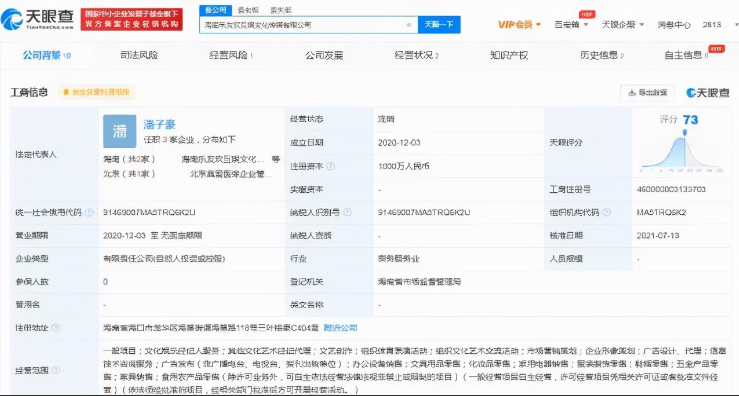Click the 北京（共1家）region entry
This screenshot has width=739, height=396.
pyautogui.click(x=129, y=174)
